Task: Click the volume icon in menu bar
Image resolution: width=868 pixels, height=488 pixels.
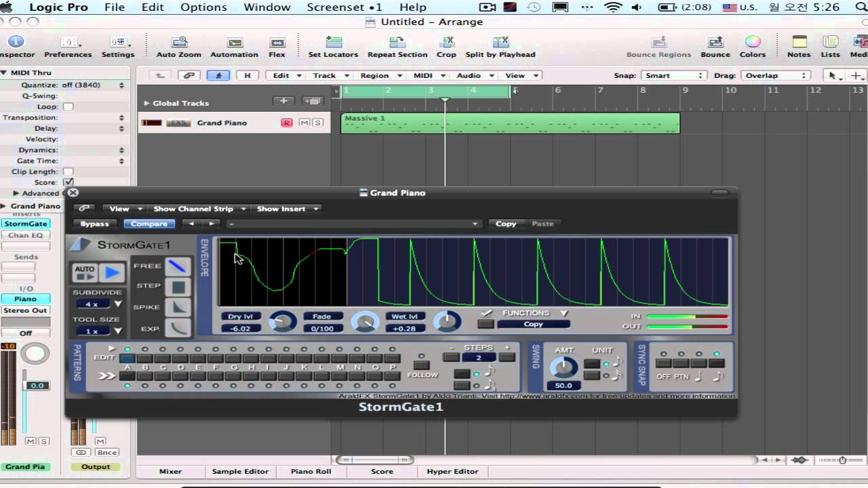Action: (x=636, y=7)
